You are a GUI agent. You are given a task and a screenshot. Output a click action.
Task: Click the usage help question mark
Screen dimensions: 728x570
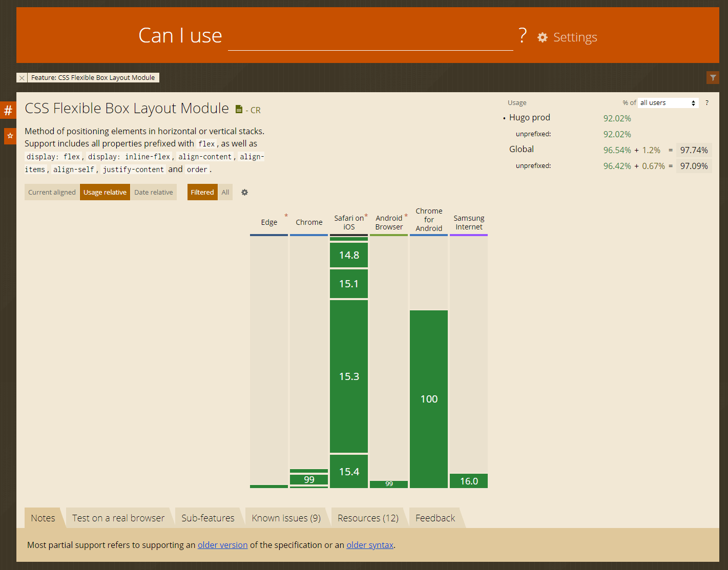pos(707,103)
